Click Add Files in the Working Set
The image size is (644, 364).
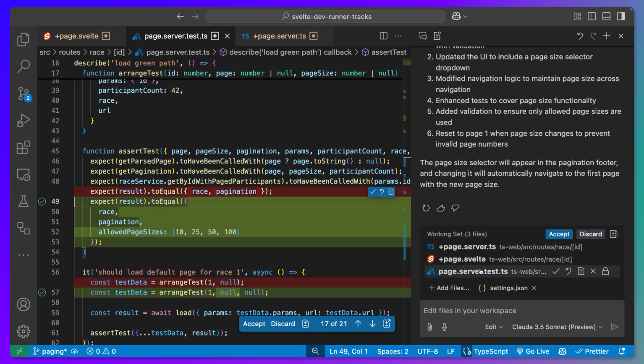(x=448, y=288)
